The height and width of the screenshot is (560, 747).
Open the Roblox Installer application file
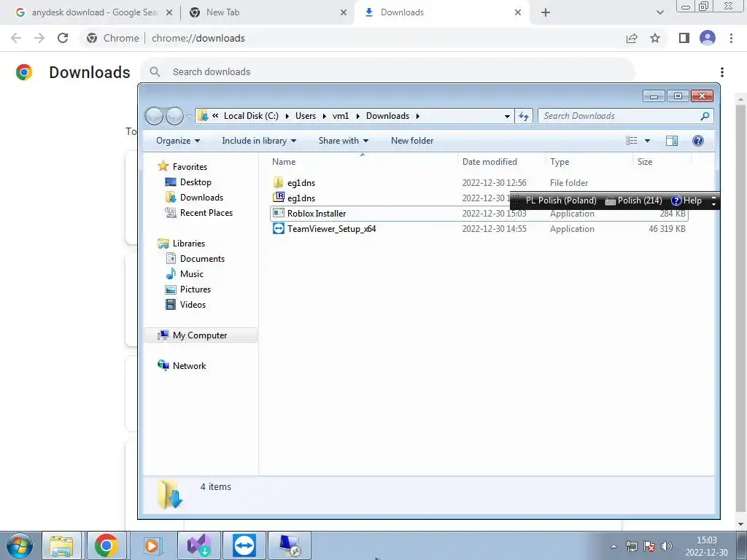[x=317, y=214]
